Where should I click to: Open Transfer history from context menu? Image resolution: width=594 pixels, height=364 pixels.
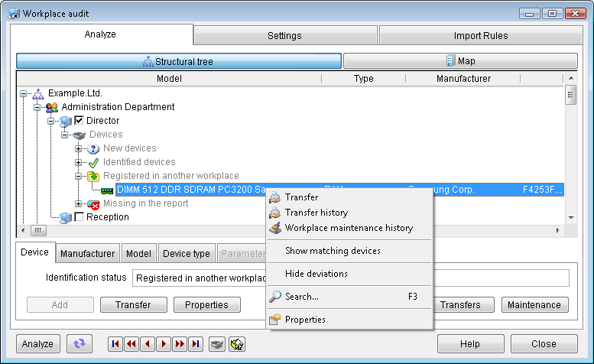(349, 213)
